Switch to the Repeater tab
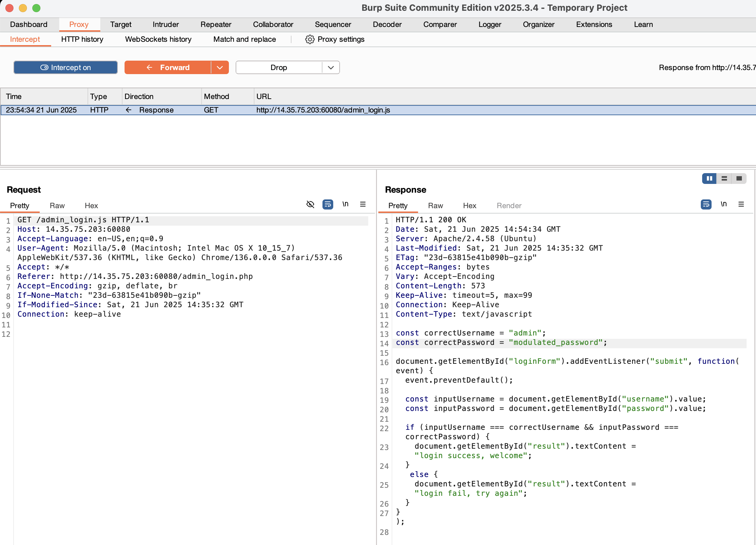Viewport: 756px width, 545px height. coord(216,25)
